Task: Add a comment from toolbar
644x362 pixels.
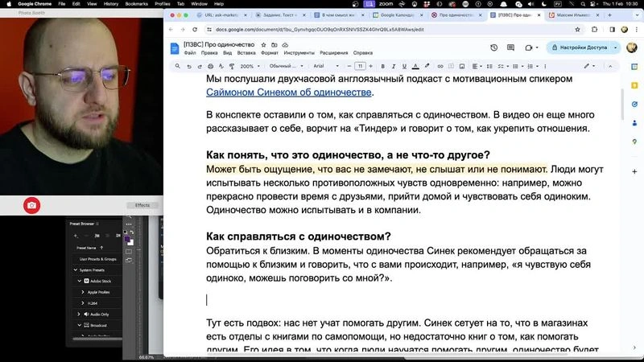Action: pyautogui.click(x=451, y=66)
